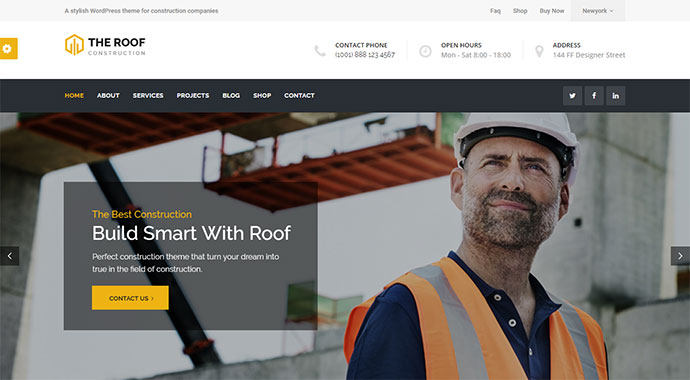The image size is (690, 380).
Task: Open the Services menu item
Action: point(148,95)
